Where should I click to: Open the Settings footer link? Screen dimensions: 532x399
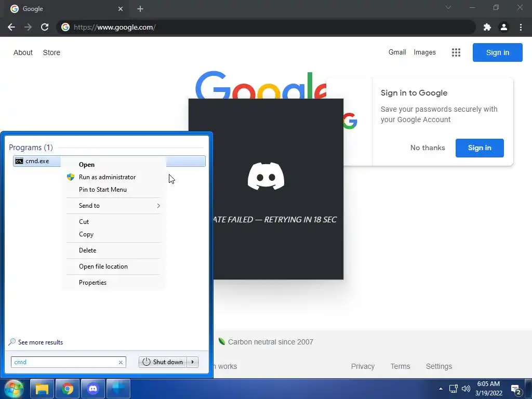point(438,366)
